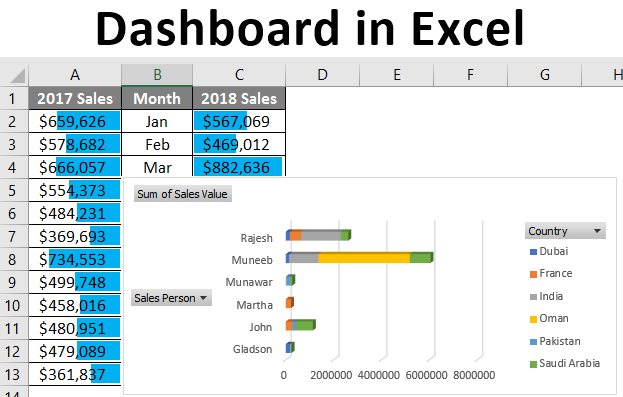623x397 pixels.
Task: Click the Rajesh axis label
Action: point(256,238)
